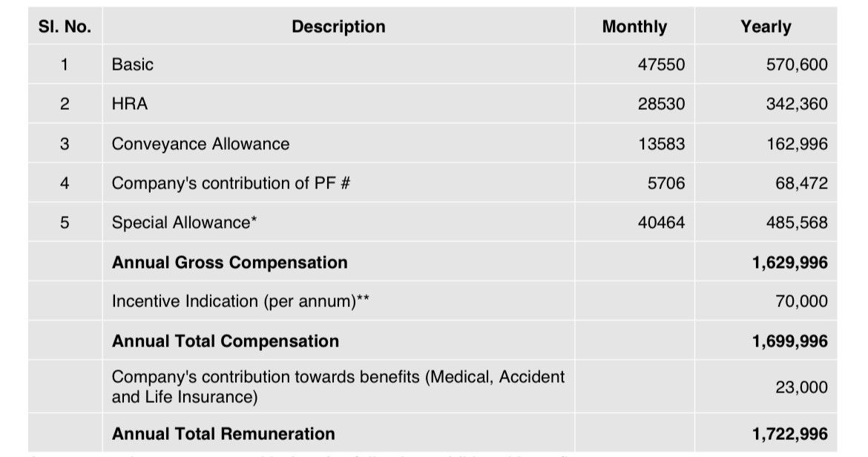The height and width of the screenshot is (457, 868).
Task: Select the Sl. No. column header
Action: (65, 27)
